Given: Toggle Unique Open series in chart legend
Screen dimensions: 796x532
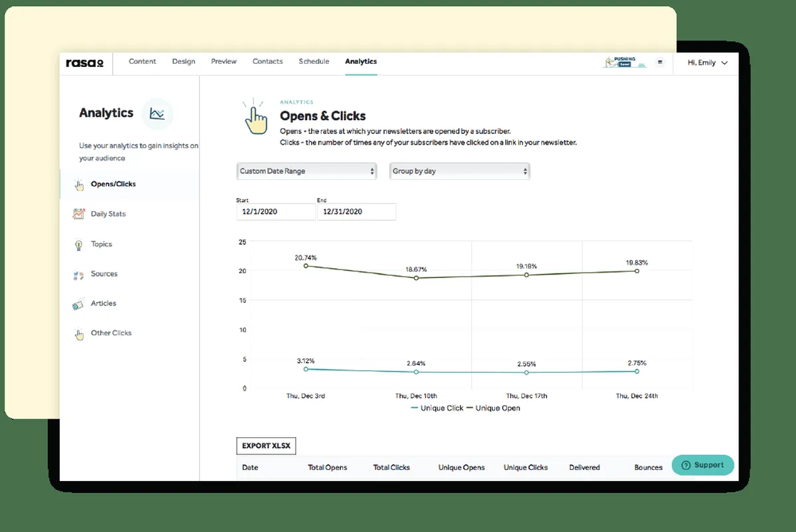Looking at the screenshot, I should 494,409.
